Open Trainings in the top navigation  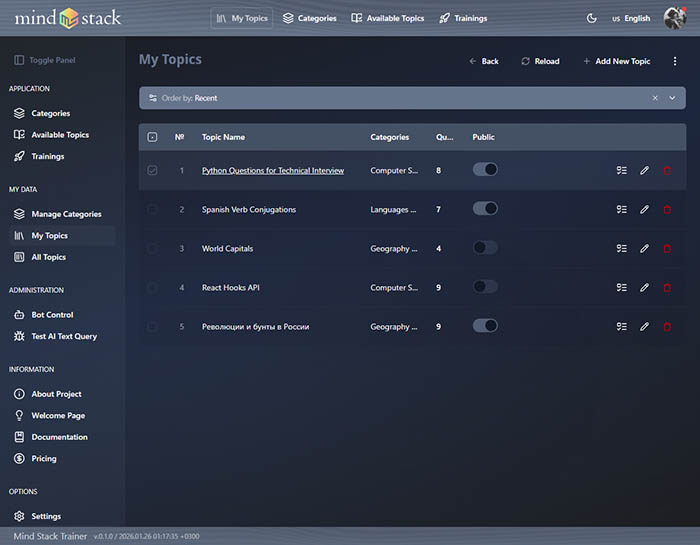pyautogui.click(x=463, y=18)
